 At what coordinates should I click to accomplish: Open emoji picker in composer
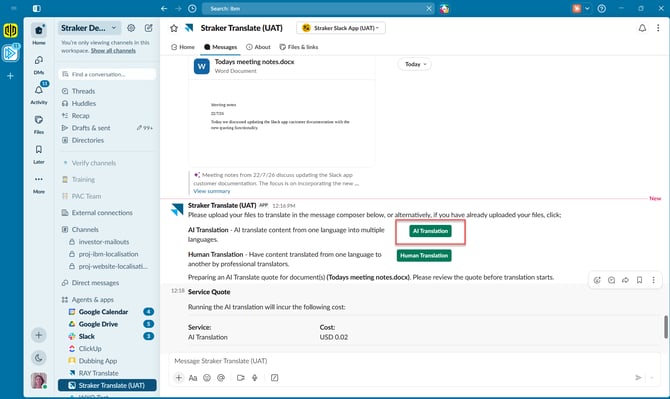(x=207, y=378)
